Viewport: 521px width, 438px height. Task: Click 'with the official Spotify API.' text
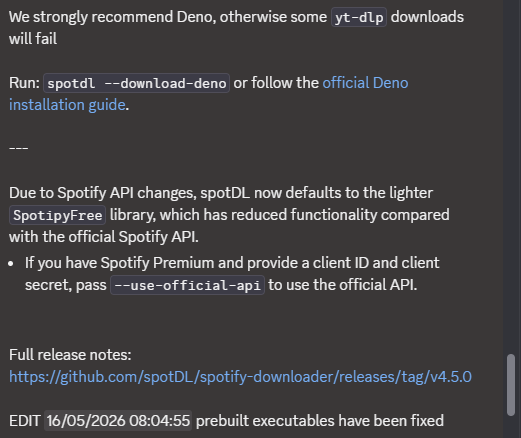tap(104, 237)
